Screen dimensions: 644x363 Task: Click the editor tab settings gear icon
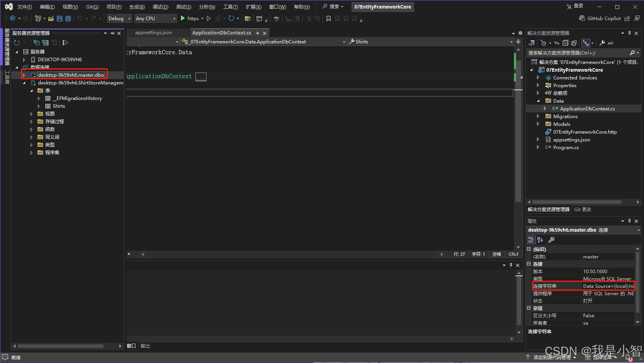520,33
